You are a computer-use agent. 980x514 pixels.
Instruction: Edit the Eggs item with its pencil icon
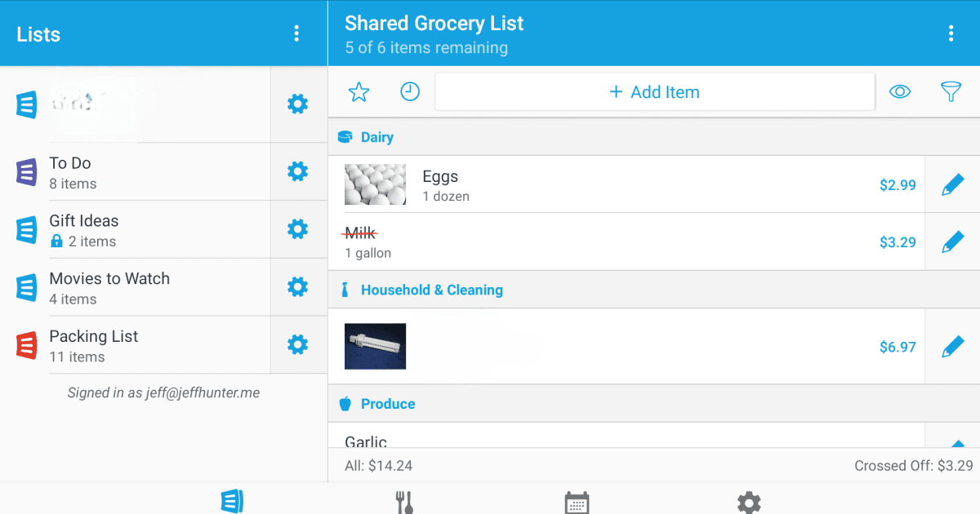point(951,184)
